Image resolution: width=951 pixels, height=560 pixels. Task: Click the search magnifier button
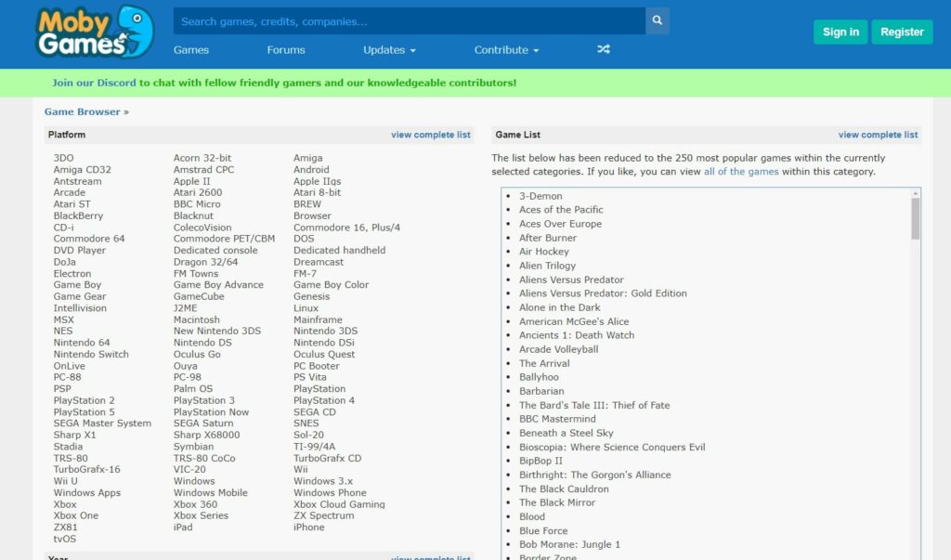point(657,20)
